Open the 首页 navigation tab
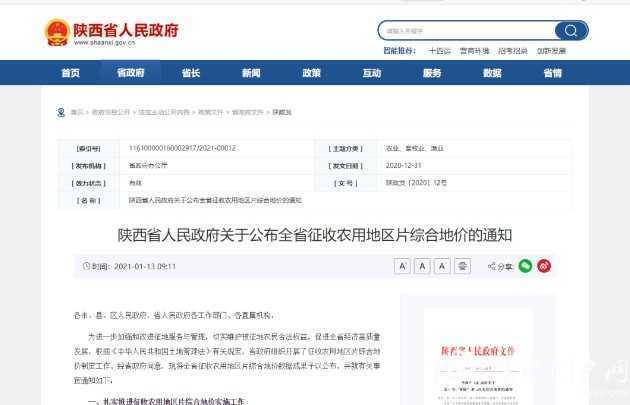The width and height of the screenshot is (630, 405). coord(70,73)
